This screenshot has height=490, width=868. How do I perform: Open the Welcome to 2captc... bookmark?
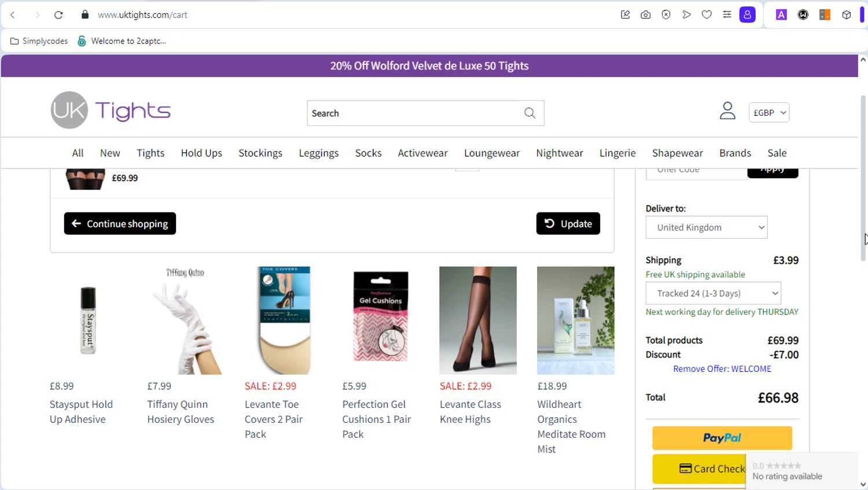pos(122,41)
